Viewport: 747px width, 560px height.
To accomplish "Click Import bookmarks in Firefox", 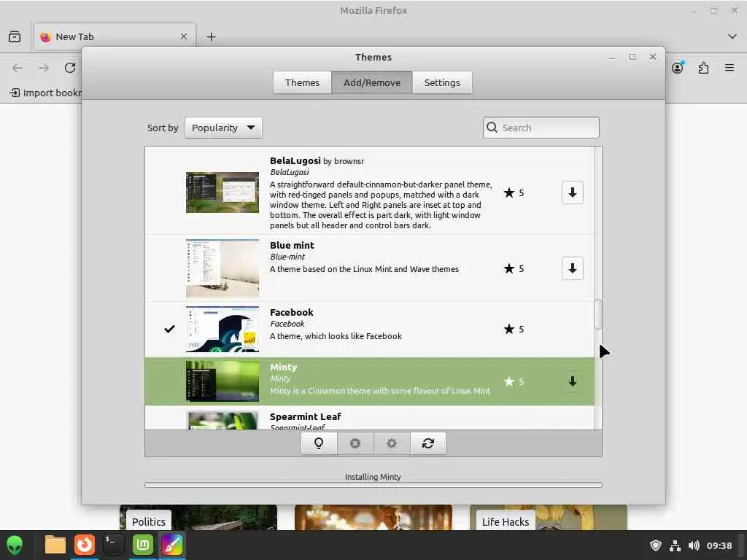I will [x=46, y=93].
